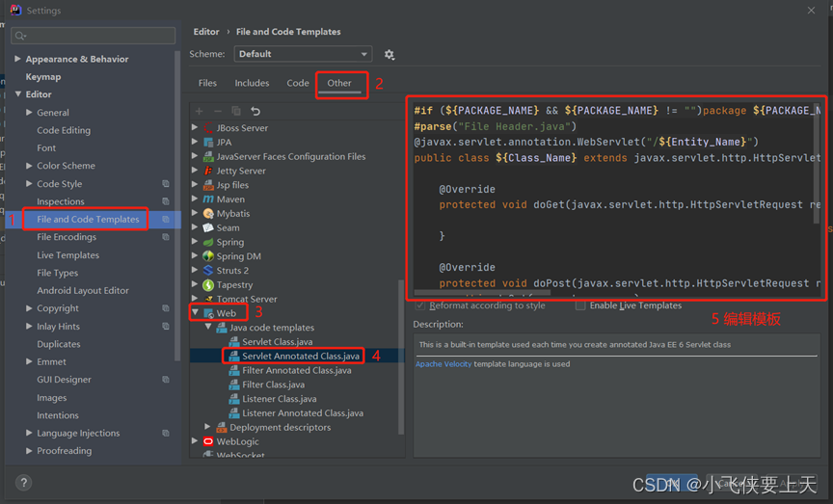Viewport: 833px width, 504px height.
Task: Click the JBoss Server icon
Action: [x=208, y=128]
